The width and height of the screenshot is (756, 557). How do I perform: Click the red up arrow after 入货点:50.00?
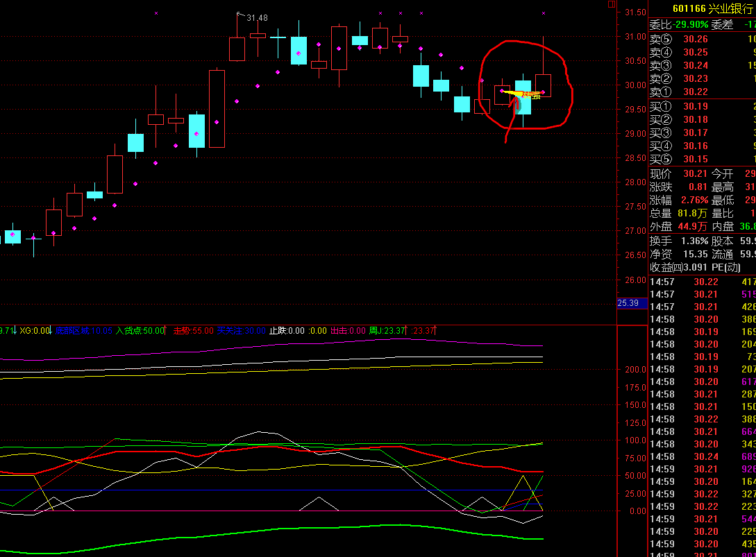click(x=166, y=331)
